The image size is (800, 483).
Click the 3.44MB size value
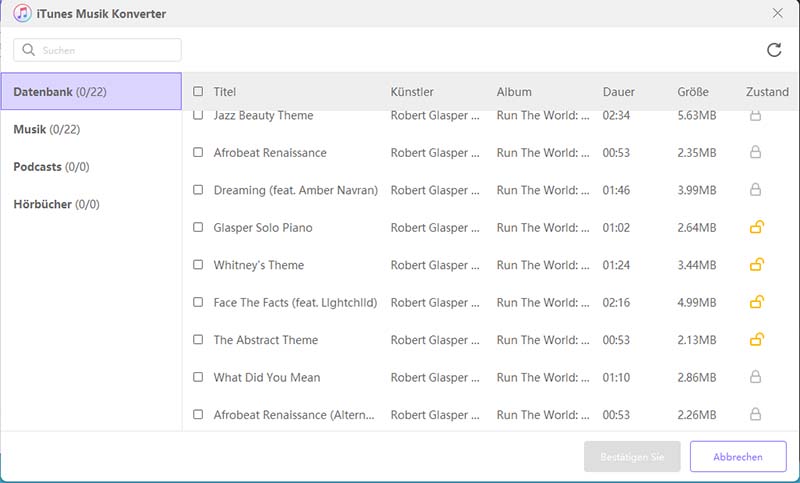pos(697,265)
